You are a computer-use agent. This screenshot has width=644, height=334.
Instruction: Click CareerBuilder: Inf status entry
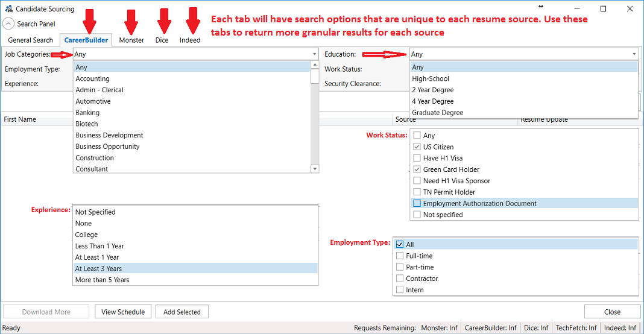pos(490,328)
